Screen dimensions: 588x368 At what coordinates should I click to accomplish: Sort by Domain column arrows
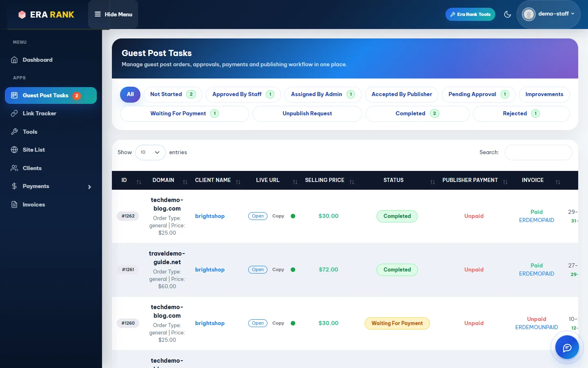(185, 182)
